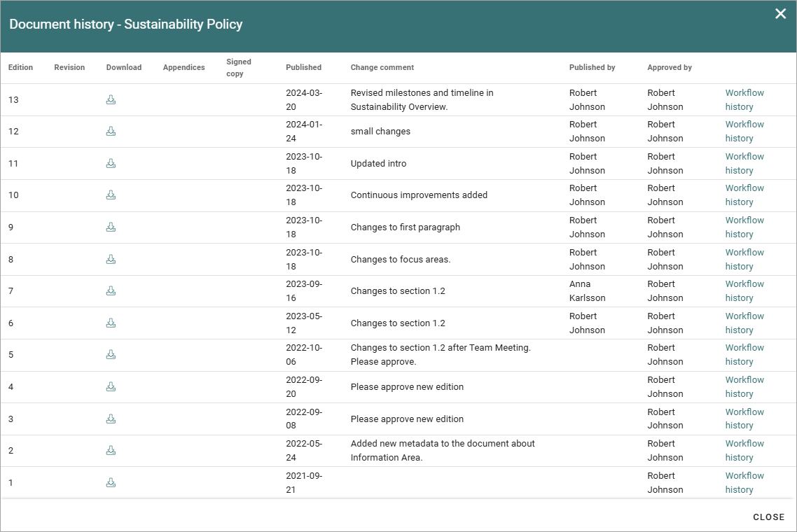Click the Change comment column header
This screenshot has height=532, width=797.
tap(382, 67)
